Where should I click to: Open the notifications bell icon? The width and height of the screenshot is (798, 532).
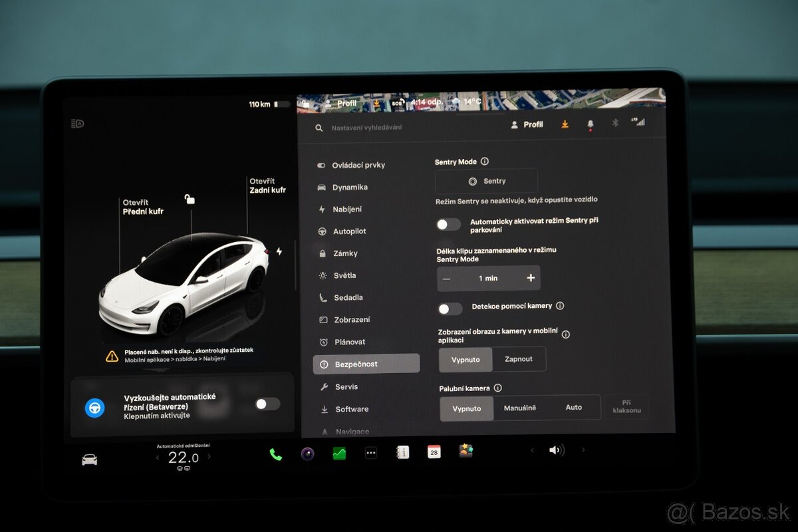[x=589, y=124]
